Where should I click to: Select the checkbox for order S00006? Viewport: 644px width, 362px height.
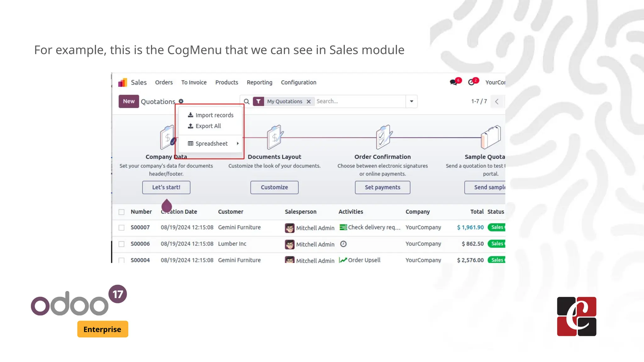click(x=121, y=244)
